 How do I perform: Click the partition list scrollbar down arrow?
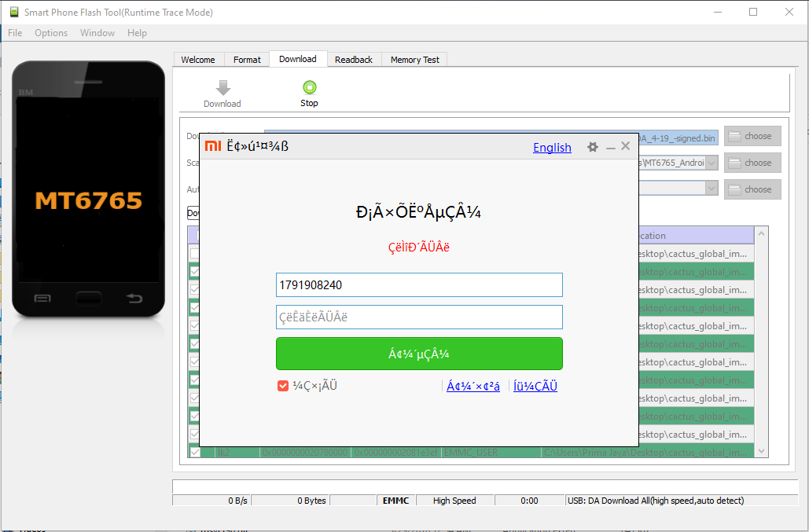(761, 451)
